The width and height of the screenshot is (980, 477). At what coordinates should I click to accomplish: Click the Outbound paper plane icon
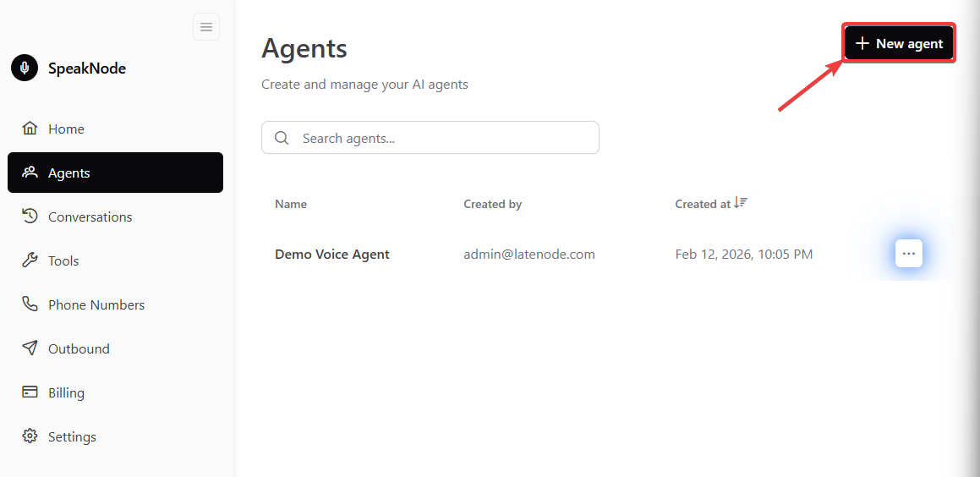30,348
